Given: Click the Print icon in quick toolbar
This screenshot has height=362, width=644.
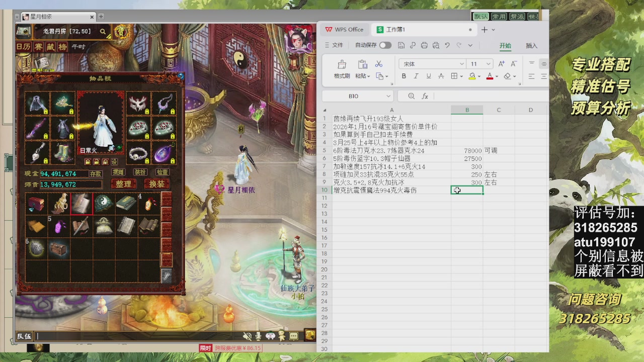Looking at the screenshot, I should point(424,45).
